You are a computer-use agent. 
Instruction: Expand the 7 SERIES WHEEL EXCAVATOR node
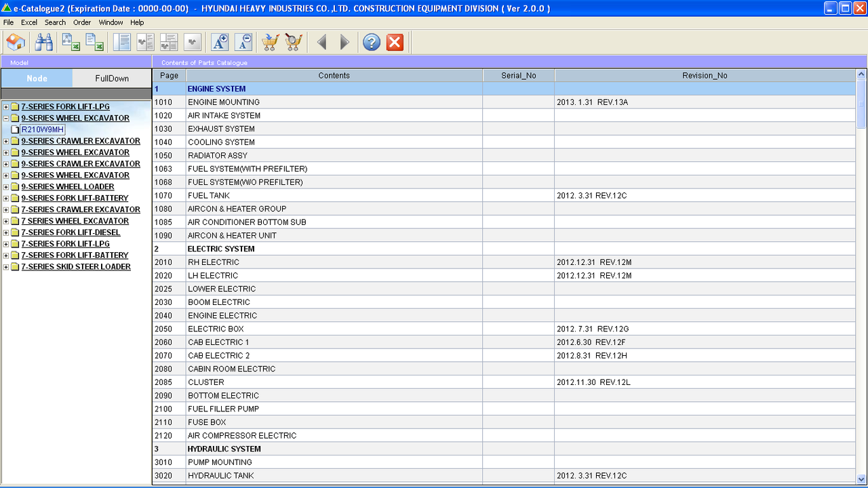pyautogui.click(x=6, y=222)
